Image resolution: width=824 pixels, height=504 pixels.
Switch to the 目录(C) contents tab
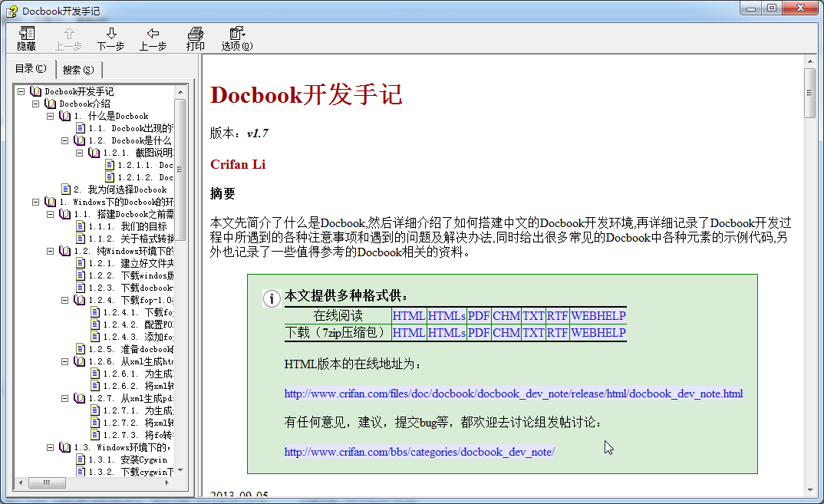pos(31,68)
